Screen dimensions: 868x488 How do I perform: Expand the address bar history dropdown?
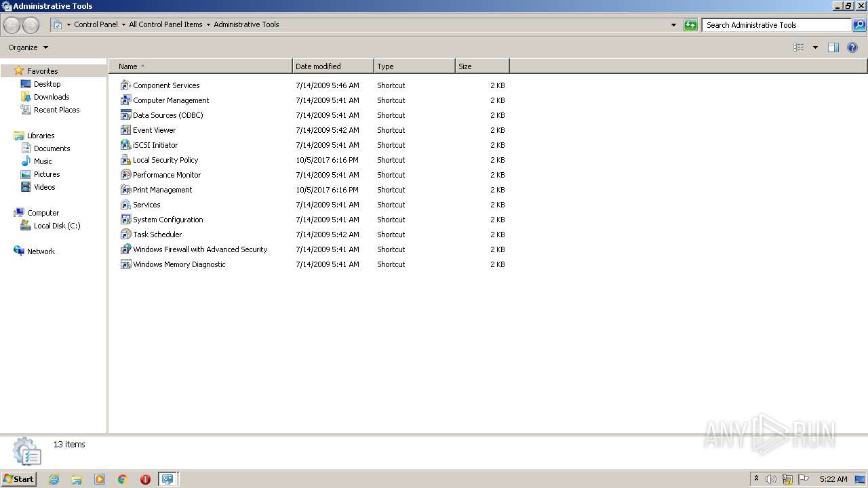pos(673,25)
